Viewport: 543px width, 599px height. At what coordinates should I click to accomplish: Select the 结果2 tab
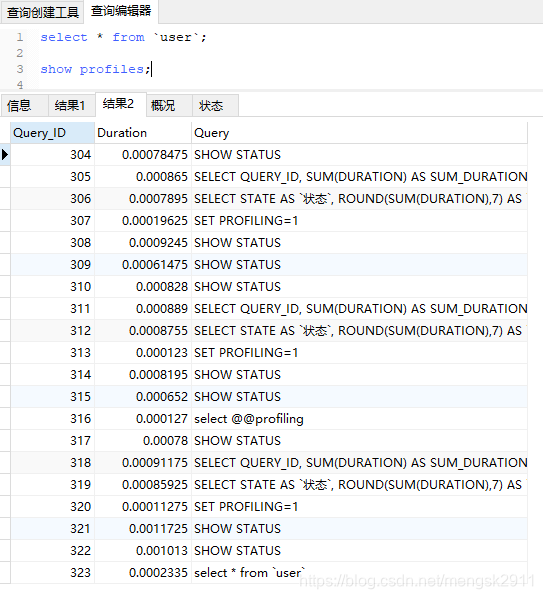[120, 104]
